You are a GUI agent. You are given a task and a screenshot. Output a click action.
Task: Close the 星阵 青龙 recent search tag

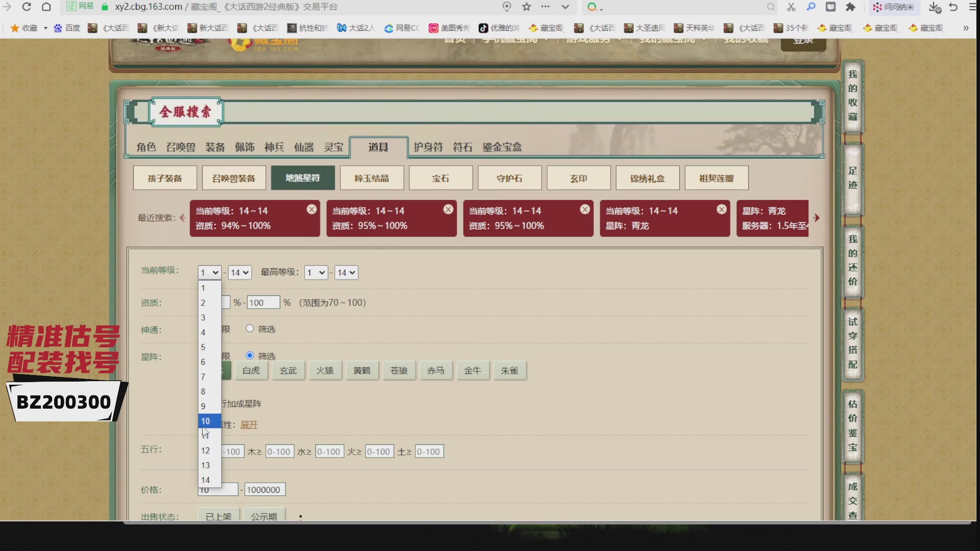(x=721, y=210)
